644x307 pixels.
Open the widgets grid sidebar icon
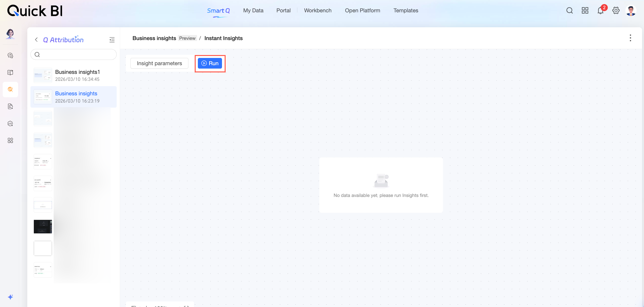10,140
